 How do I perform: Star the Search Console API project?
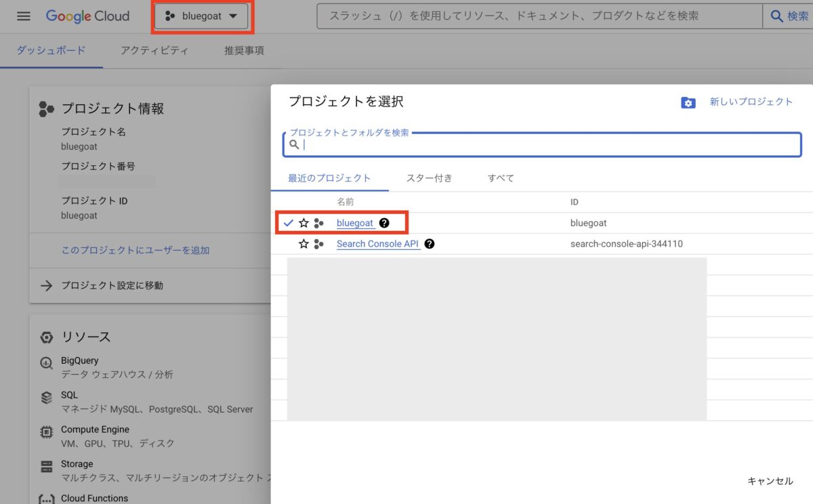coord(304,244)
